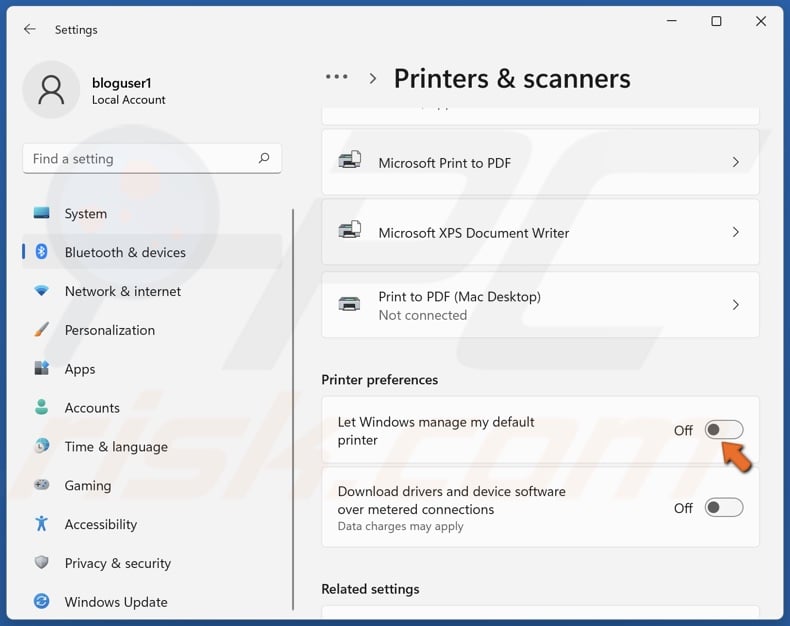
Task: Open Microsoft XPS Document Writer printer
Action: pyautogui.click(x=540, y=232)
